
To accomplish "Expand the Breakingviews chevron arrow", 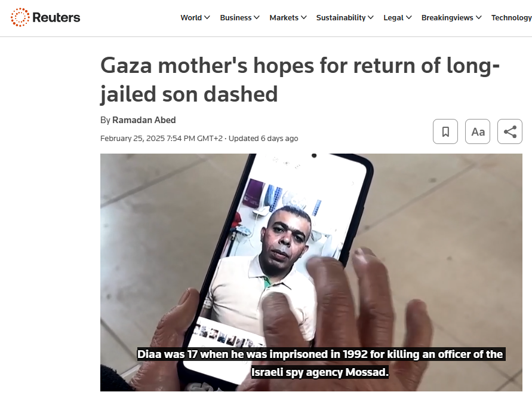I will (x=479, y=18).
